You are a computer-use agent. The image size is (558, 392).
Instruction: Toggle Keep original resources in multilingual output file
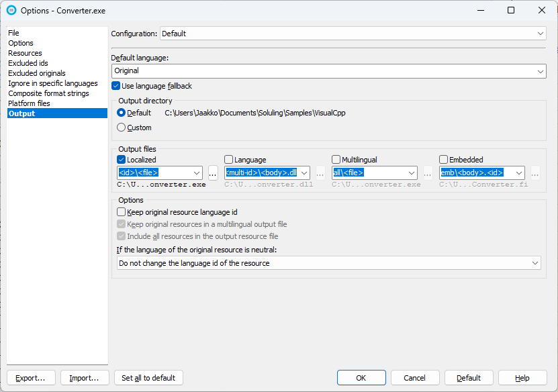(x=121, y=224)
